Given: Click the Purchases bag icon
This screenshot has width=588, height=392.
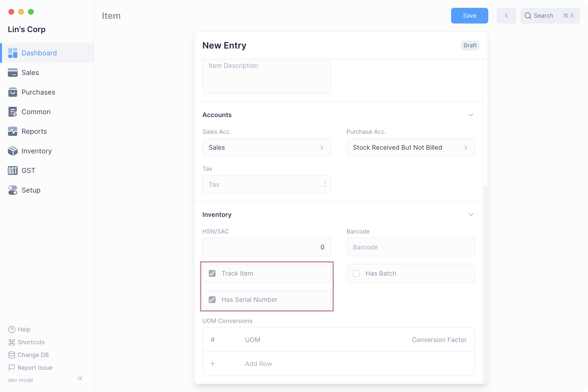Looking at the screenshot, I should (x=12, y=92).
